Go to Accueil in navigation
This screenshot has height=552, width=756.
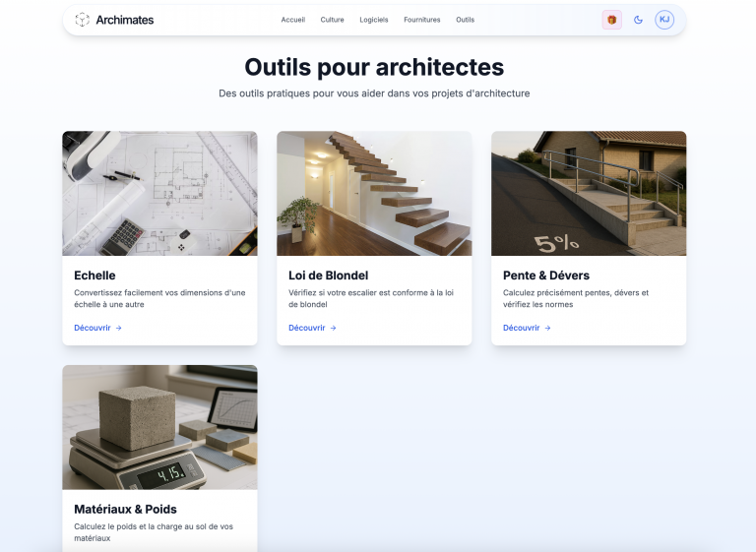click(293, 20)
